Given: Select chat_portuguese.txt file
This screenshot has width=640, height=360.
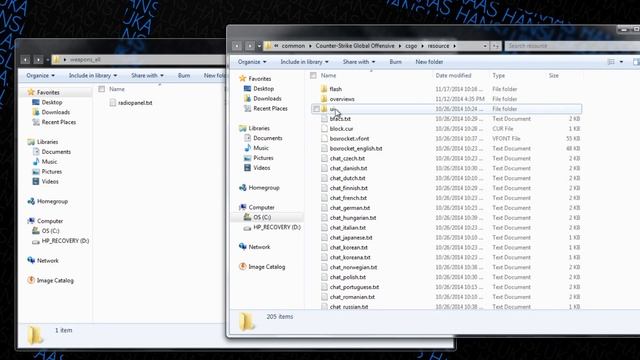Looking at the screenshot, I should [354, 287].
